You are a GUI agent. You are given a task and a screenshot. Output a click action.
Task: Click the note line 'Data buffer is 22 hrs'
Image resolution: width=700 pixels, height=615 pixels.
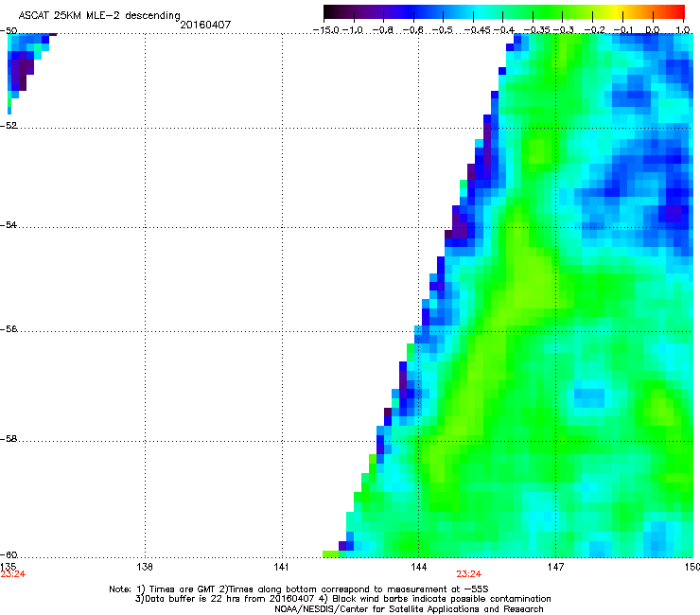pos(342,599)
